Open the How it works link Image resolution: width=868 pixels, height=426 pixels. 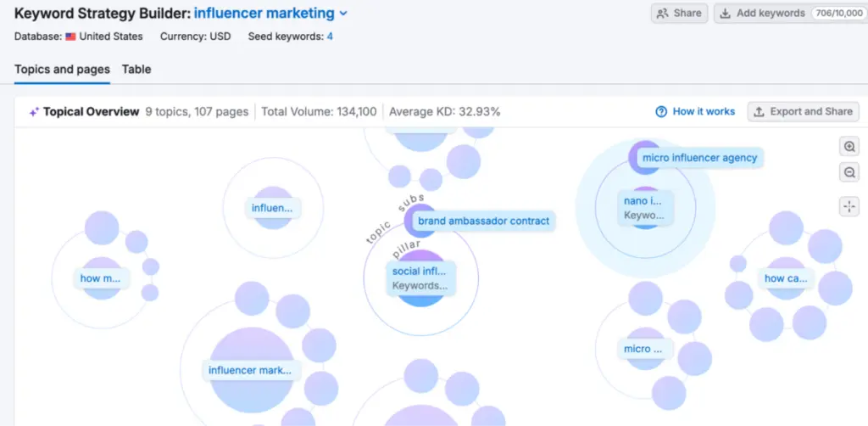[x=704, y=112]
